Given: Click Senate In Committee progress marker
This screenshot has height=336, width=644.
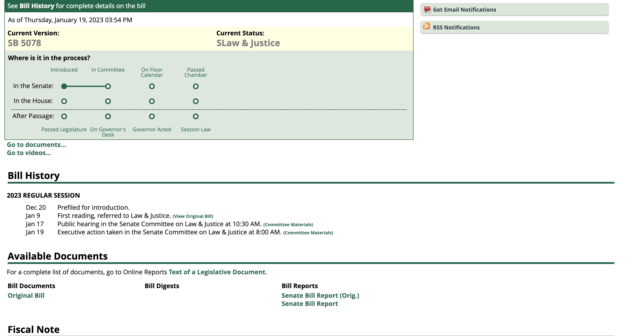Looking at the screenshot, I should 108,86.
